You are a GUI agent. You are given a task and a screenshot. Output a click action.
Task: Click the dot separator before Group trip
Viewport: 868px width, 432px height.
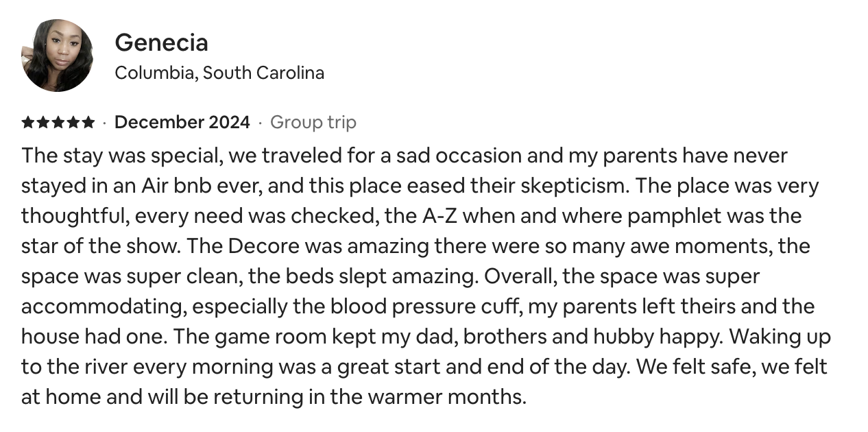tap(261, 123)
